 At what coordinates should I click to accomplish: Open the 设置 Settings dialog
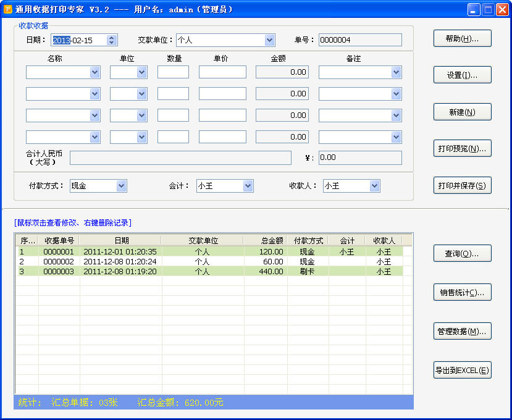pos(462,74)
